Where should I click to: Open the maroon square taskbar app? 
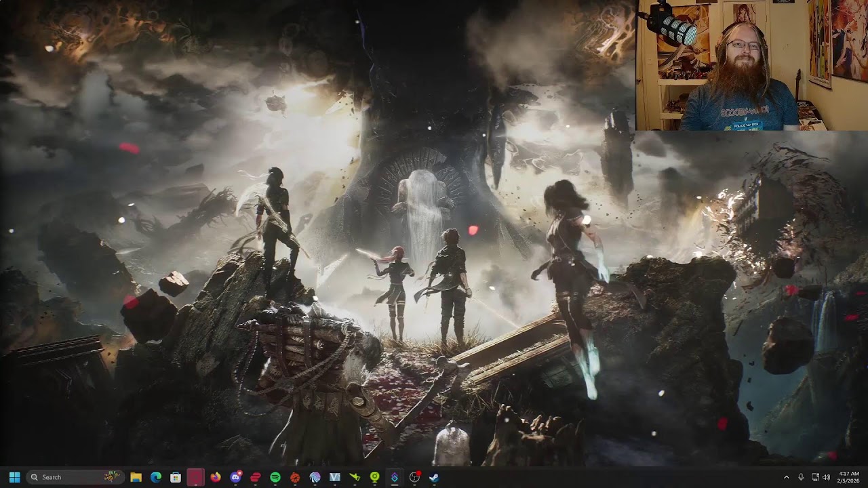pos(195,477)
